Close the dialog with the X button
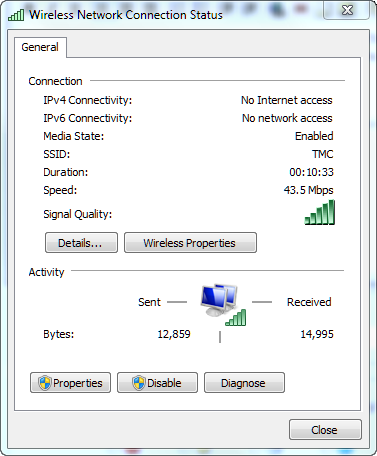Image resolution: width=377 pixels, height=456 pixels. 347,10
